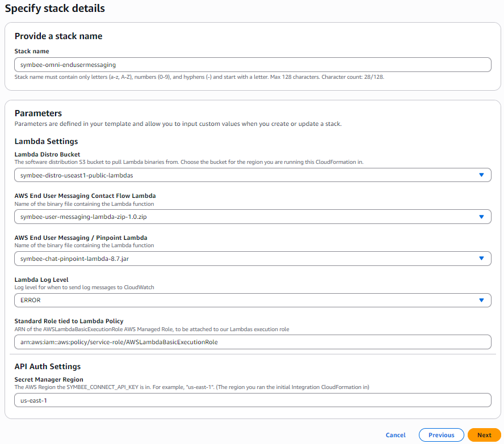Screen dimensions: 504x444
Task: Go back with the Previous button
Action: pyautogui.click(x=442, y=435)
